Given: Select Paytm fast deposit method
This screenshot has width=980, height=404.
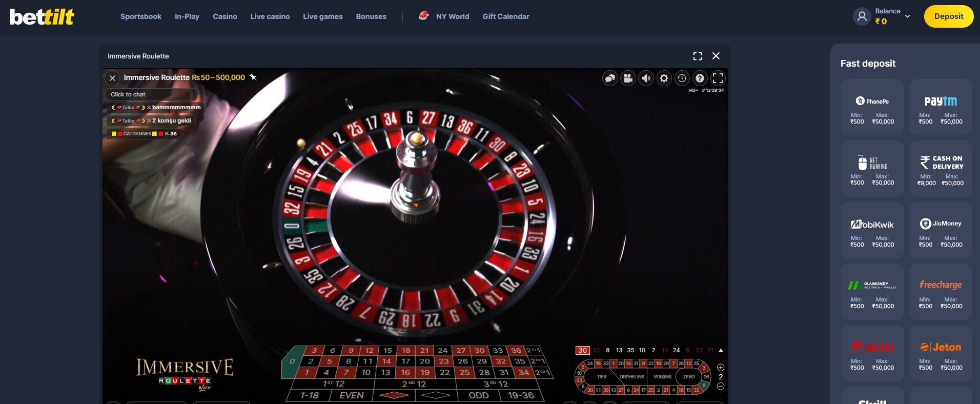Looking at the screenshot, I should pyautogui.click(x=941, y=107).
